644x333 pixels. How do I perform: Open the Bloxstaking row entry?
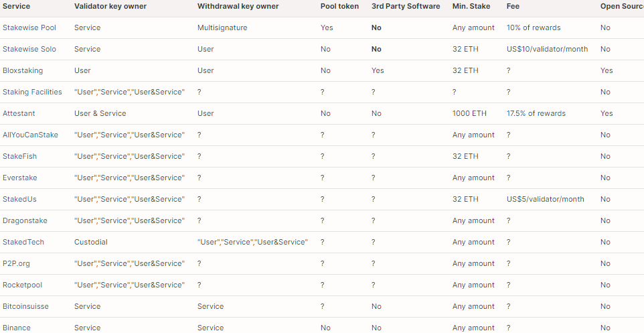[23, 70]
